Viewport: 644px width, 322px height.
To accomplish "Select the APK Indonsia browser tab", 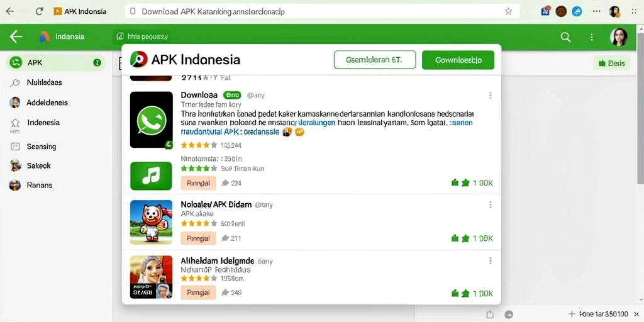I will 80,11.
